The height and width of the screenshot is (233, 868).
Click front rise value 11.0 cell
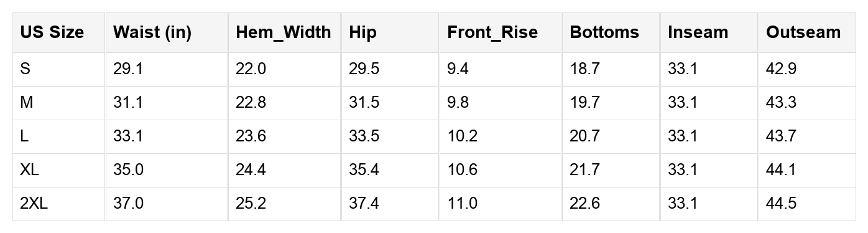tap(501, 204)
